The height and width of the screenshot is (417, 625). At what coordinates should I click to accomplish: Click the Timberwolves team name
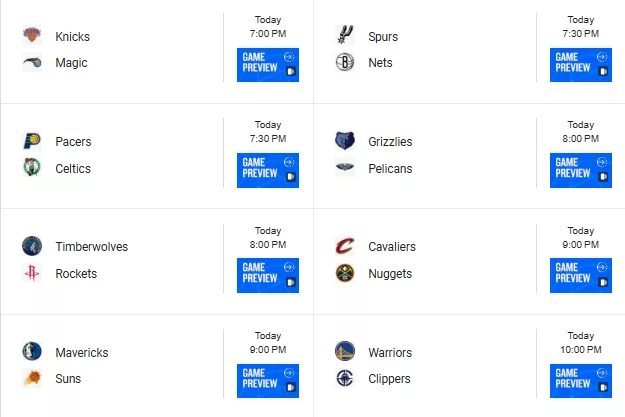(x=92, y=247)
